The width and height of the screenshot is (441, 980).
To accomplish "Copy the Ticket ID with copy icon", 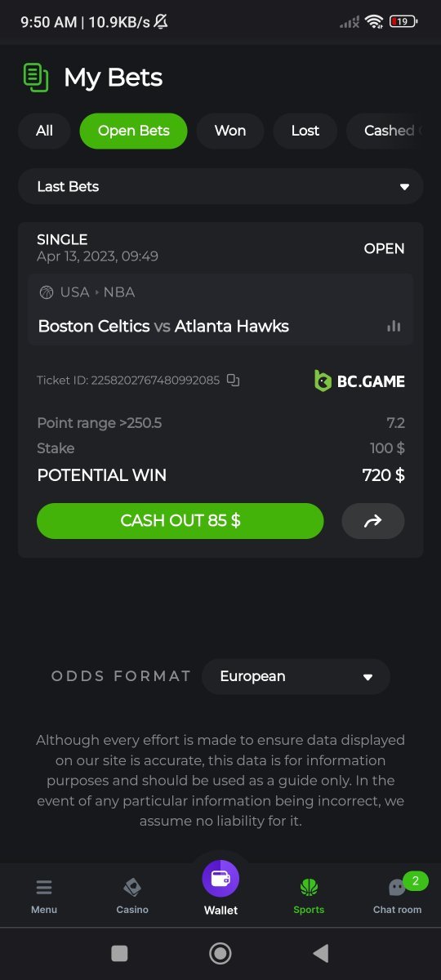I will [233, 380].
